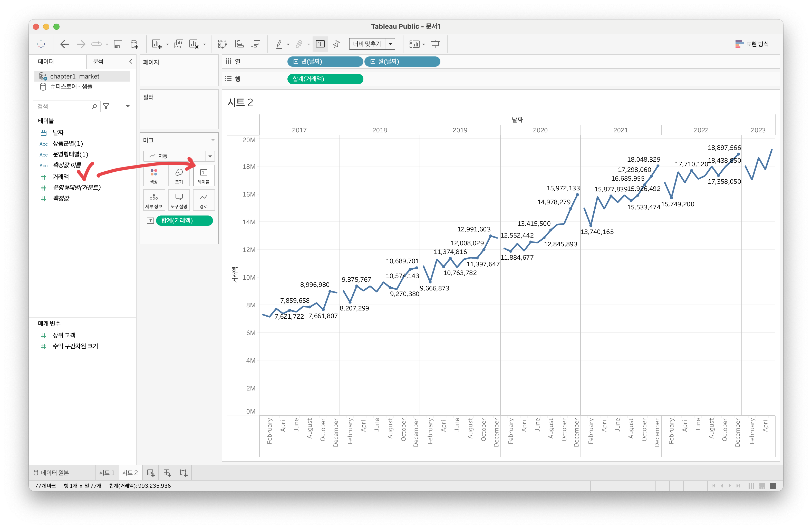The image size is (812, 529).
Task: Click the presentation mode icon
Action: 435,44
